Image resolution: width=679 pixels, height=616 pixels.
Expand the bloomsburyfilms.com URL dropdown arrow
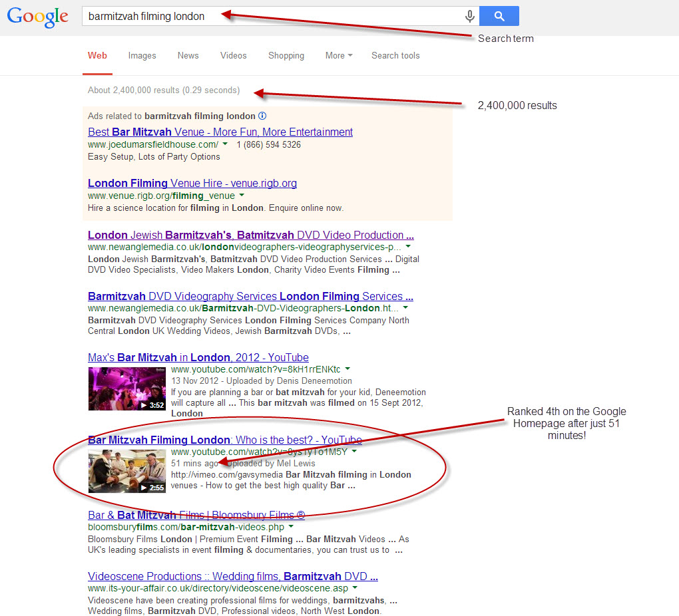(x=291, y=526)
